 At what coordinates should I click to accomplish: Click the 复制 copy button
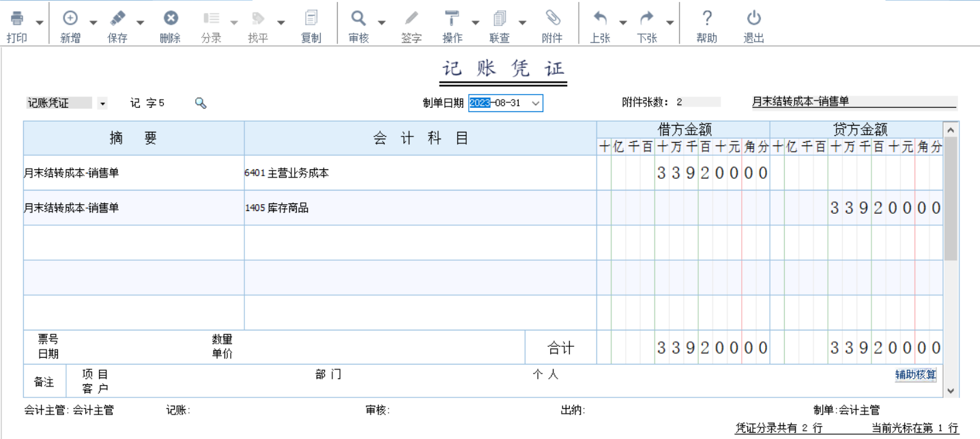pyautogui.click(x=311, y=19)
